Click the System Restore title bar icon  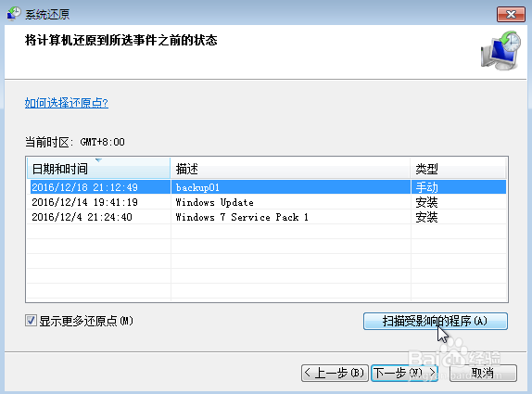pyautogui.click(x=14, y=14)
